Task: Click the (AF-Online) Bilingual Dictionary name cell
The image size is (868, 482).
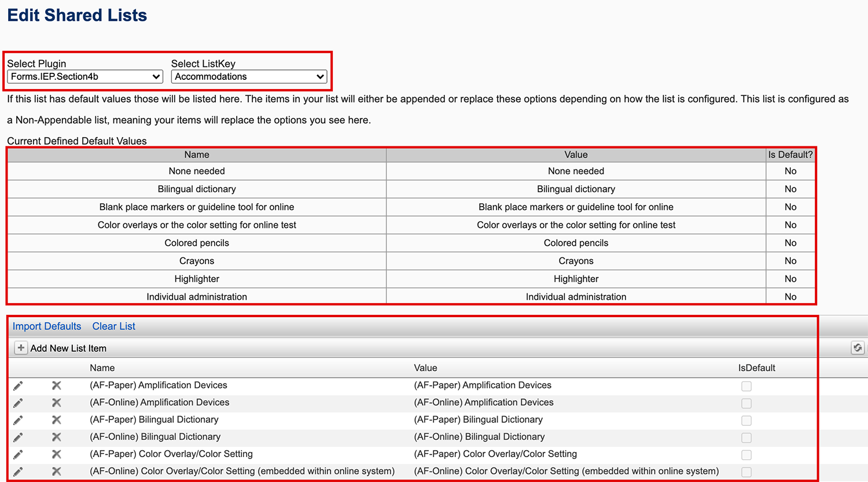Action: [155, 437]
